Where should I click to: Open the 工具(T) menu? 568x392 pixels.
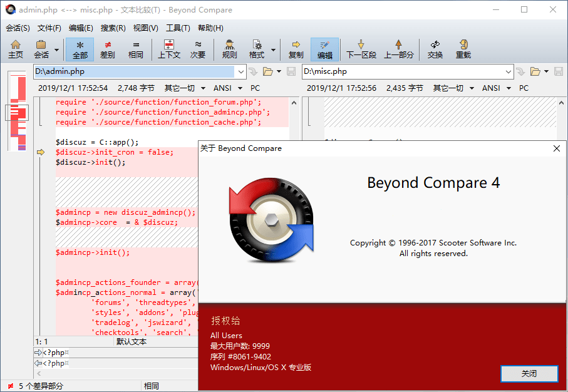178,28
